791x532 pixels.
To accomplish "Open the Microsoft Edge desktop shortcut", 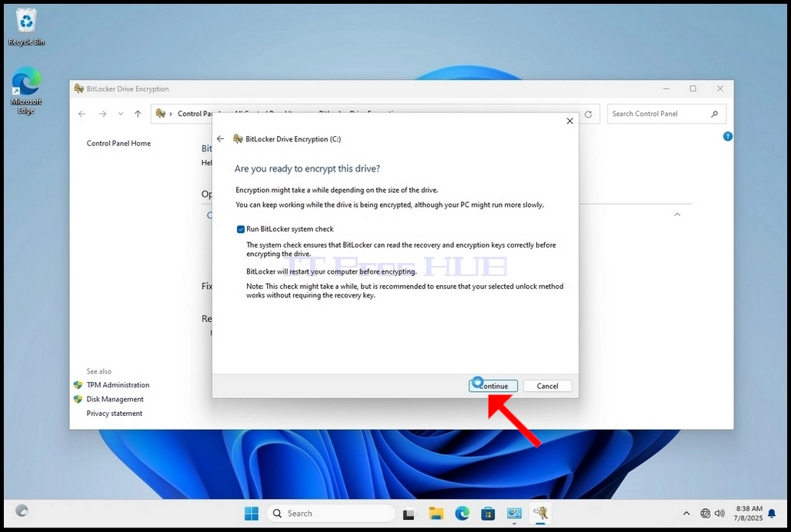I will point(26,91).
